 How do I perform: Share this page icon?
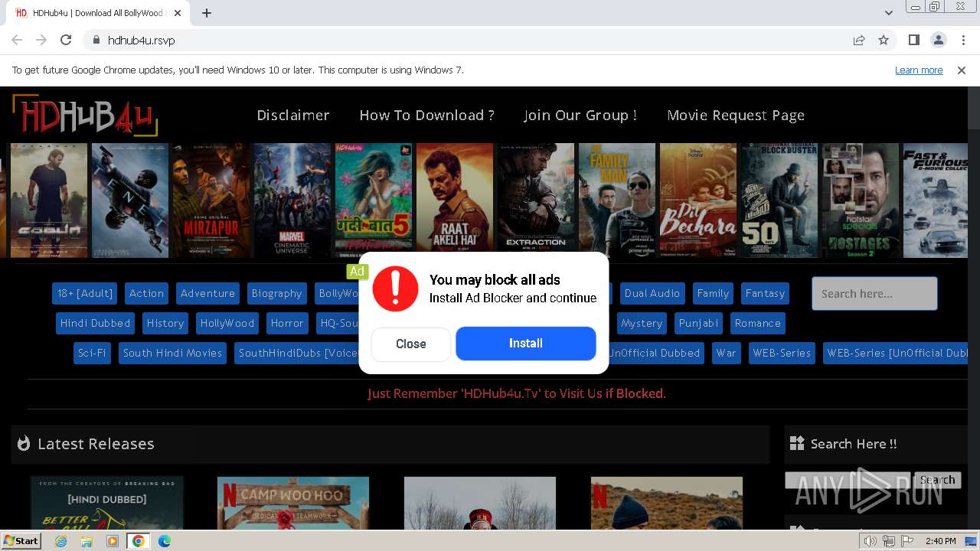pyautogui.click(x=859, y=40)
